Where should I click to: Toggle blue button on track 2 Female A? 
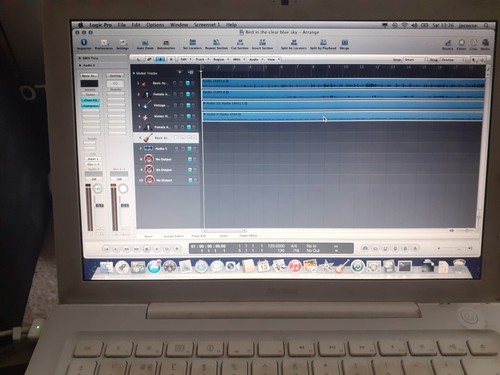click(188, 94)
